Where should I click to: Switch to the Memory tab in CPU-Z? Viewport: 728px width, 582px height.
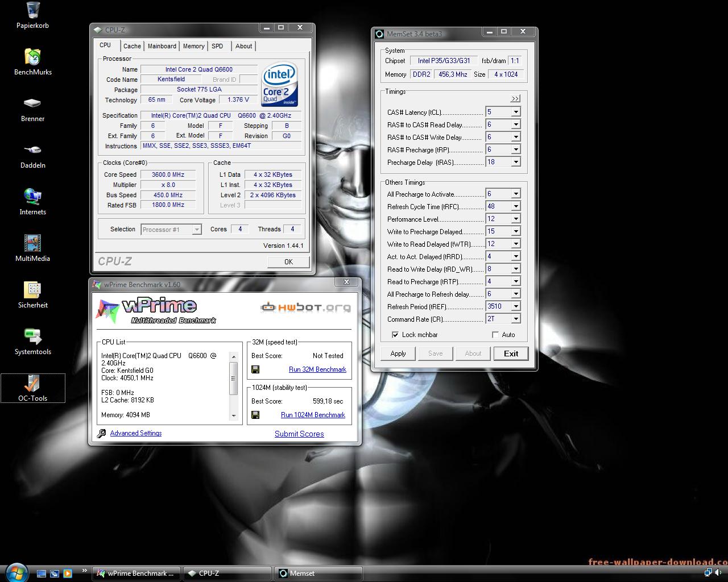[x=194, y=46]
